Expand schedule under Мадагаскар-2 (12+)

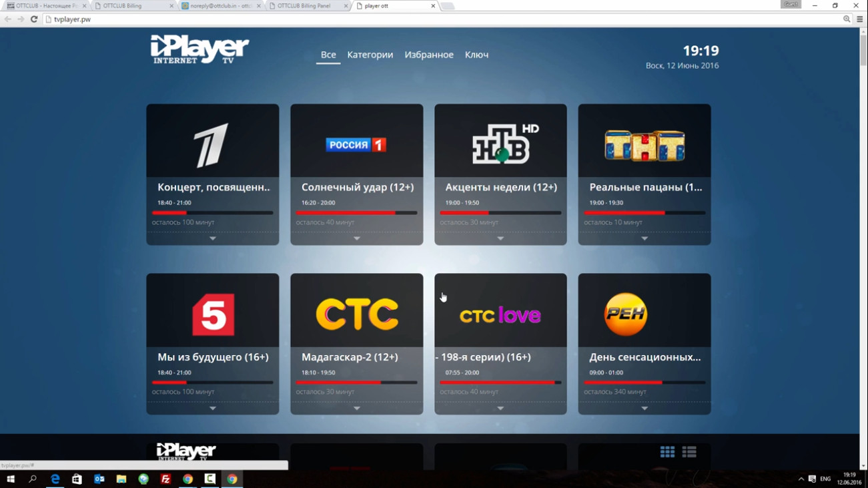pyautogui.click(x=357, y=408)
